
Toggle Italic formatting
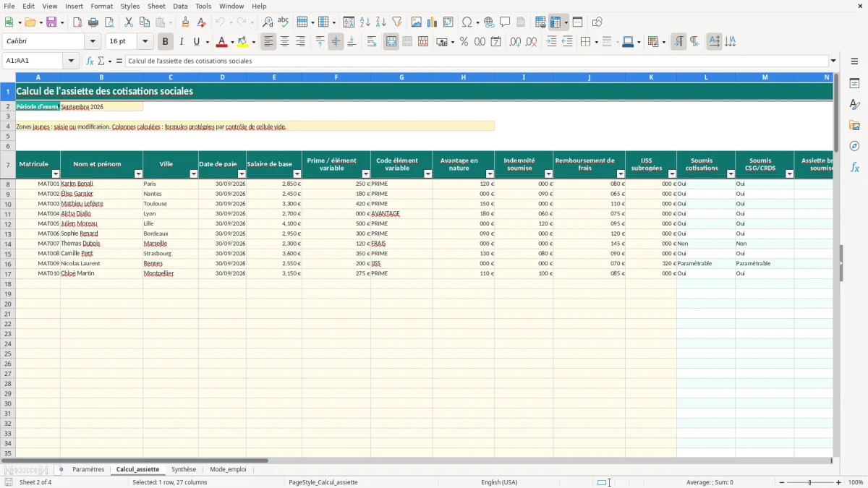pyautogui.click(x=182, y=42)
